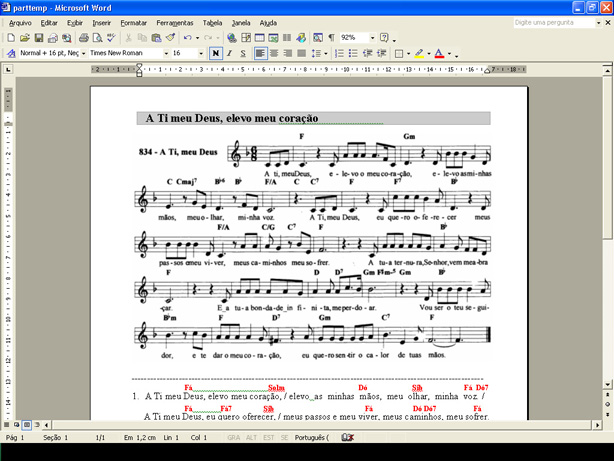Increase paragraph indent

[381, 53]
